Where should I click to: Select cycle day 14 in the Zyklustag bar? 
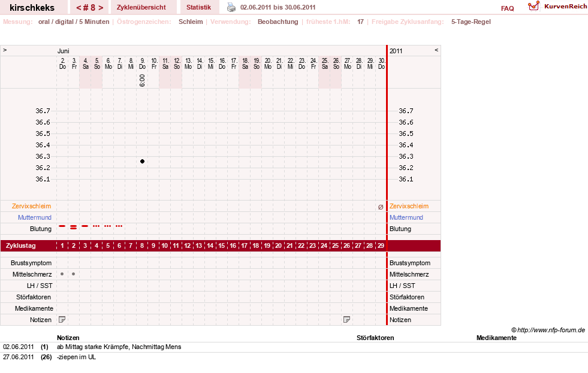click(210, 245)
